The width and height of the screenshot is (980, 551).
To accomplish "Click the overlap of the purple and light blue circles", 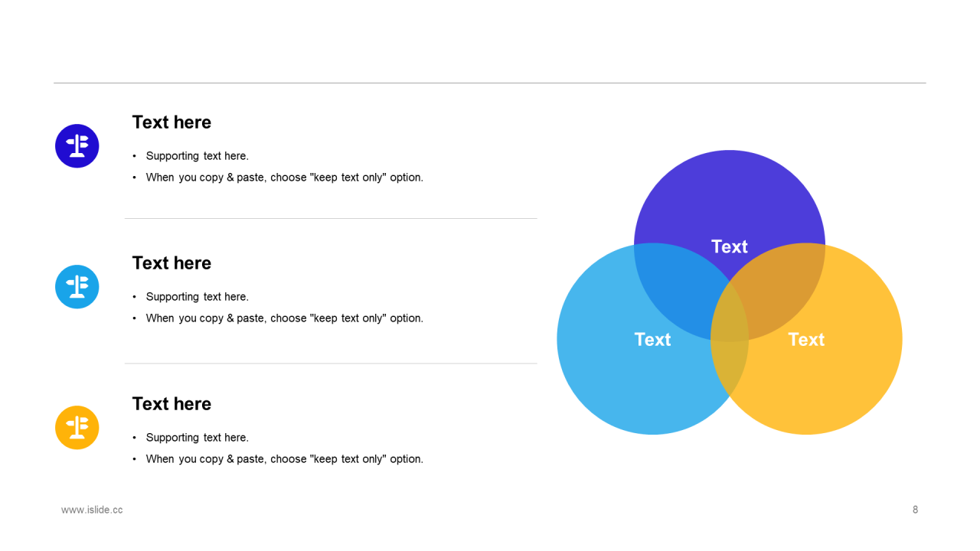I will click(678, 283).
